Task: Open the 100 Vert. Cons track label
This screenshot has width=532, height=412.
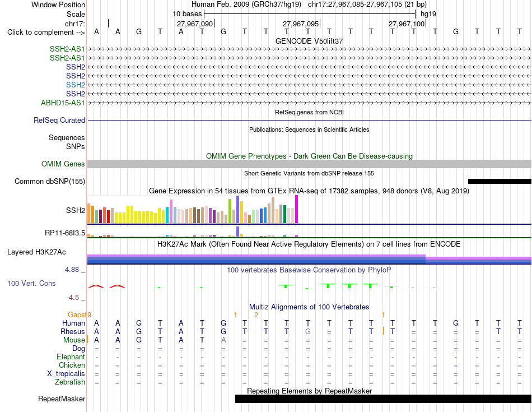Action: point(31,283)
